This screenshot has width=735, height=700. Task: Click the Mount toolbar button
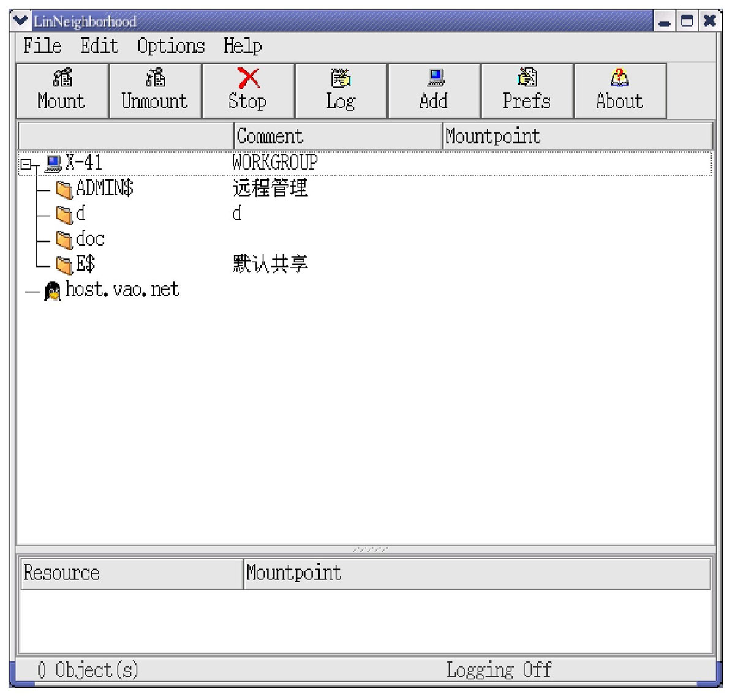62,91
